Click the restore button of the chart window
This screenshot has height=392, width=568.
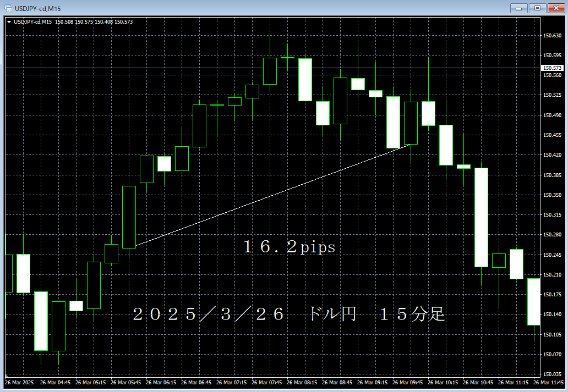(x=537, y=8)
